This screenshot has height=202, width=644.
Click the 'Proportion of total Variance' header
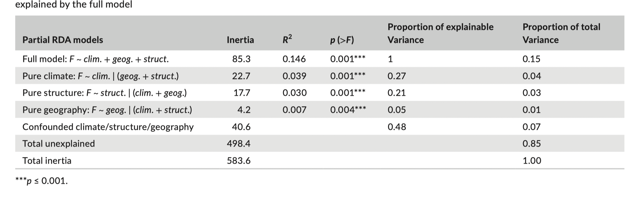point(561,33)
